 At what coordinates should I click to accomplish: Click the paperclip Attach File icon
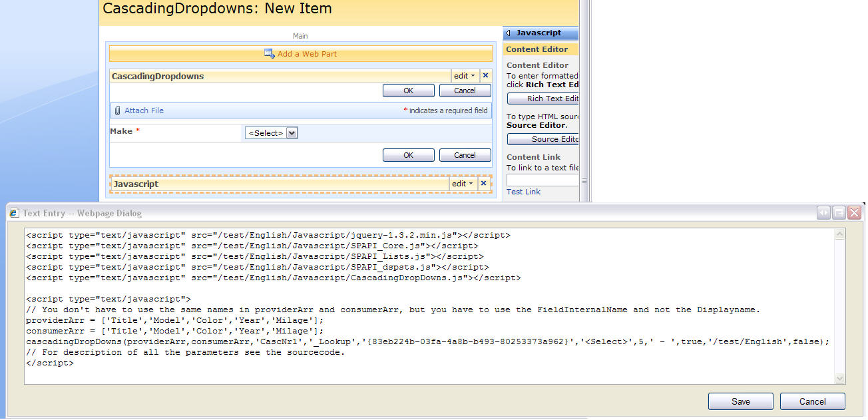[117, 110]
